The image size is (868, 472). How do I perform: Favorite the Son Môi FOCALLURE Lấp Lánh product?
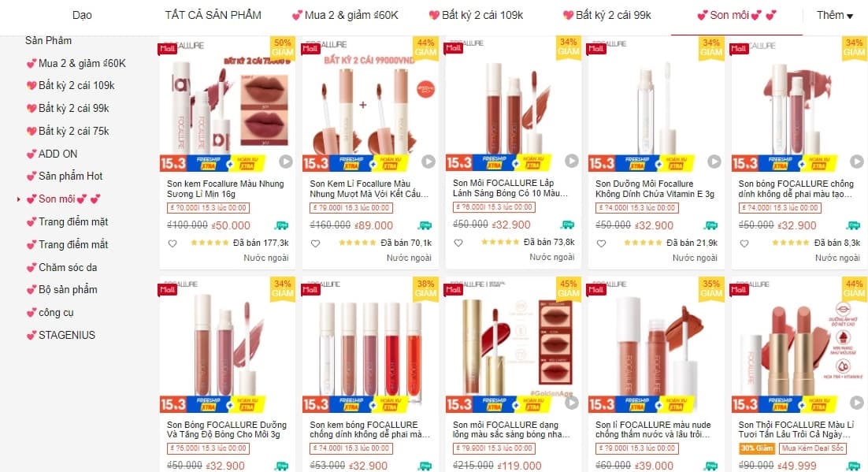tap(458, 243)
